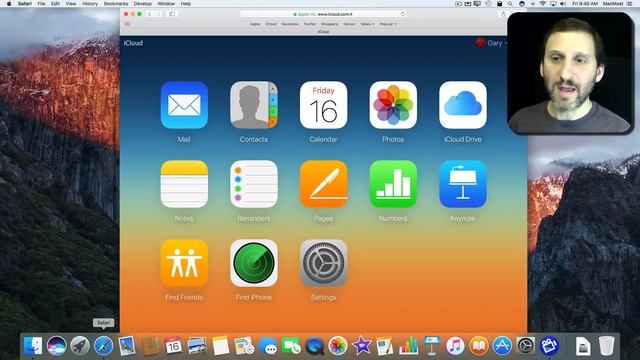Click the Safari share button
640x360 pixels.
[x=503, y=14]
